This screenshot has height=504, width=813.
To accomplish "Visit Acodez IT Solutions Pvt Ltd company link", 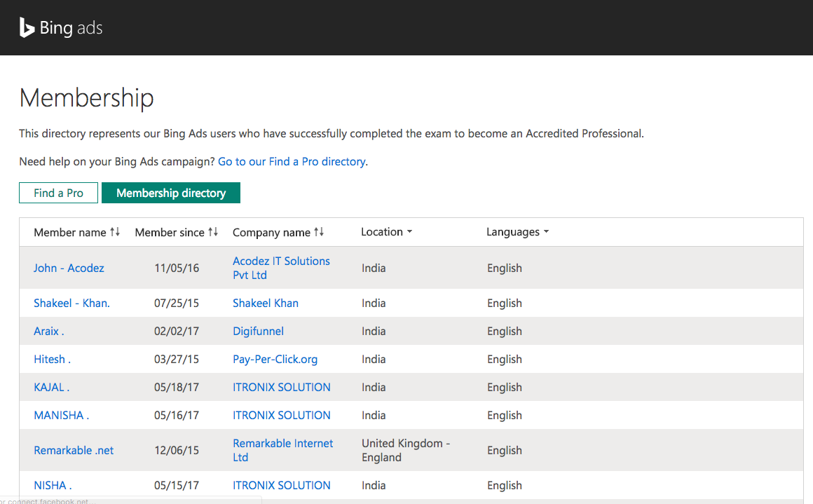I will tap(281, 268).
